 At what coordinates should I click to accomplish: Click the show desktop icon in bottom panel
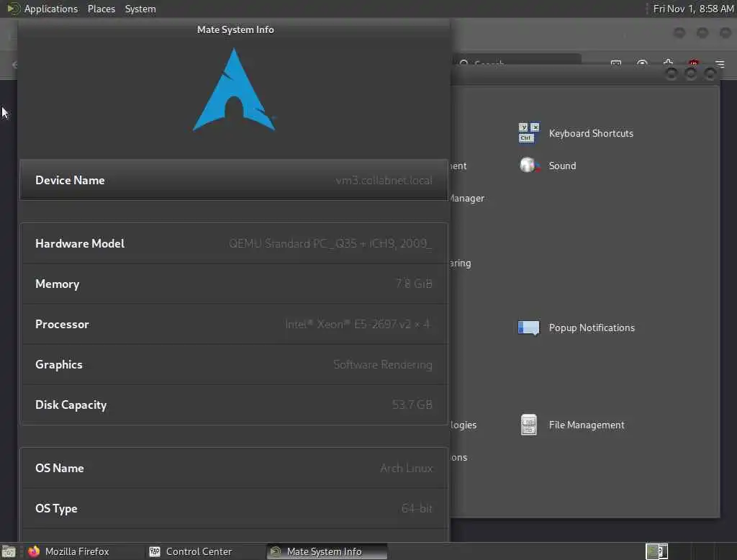(x=9, y=551)
